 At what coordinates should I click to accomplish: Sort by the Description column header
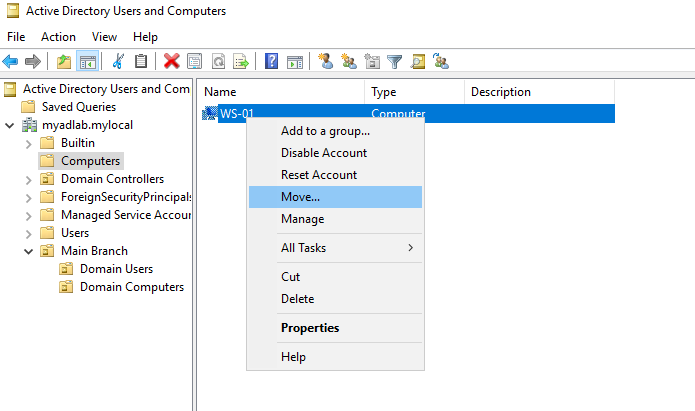point(501,92)
